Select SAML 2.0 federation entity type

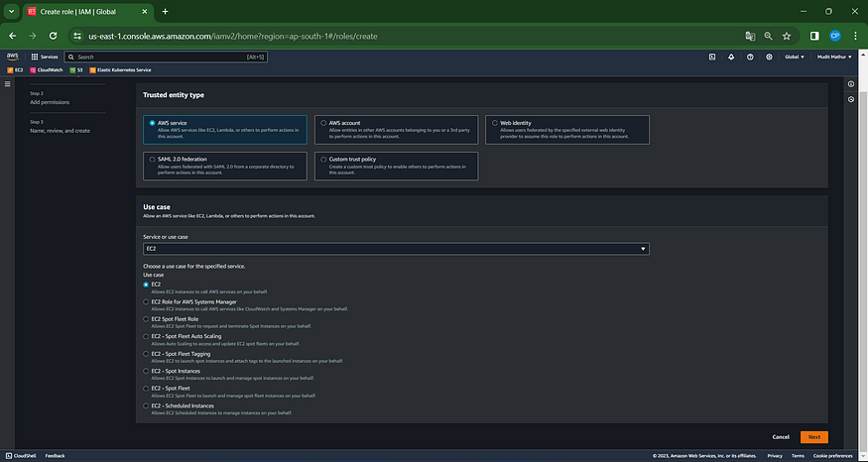[x=225, y=166]
